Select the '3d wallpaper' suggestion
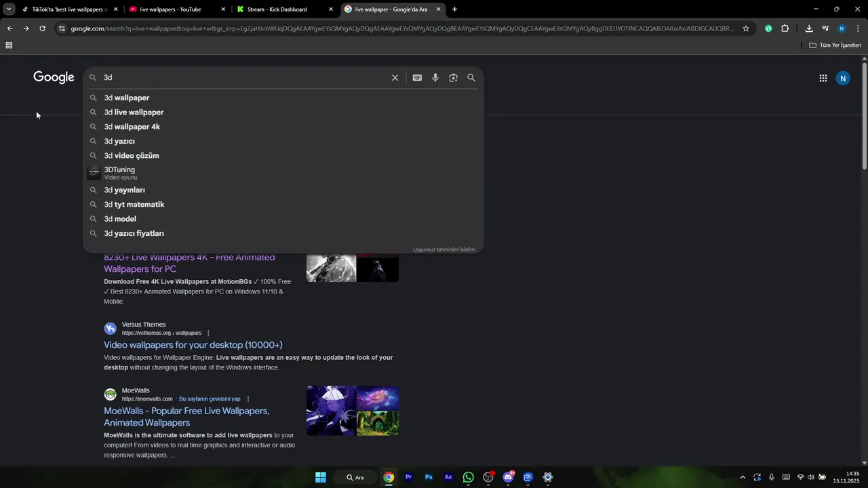The image size is (868, 488). (x=283, y=98)
